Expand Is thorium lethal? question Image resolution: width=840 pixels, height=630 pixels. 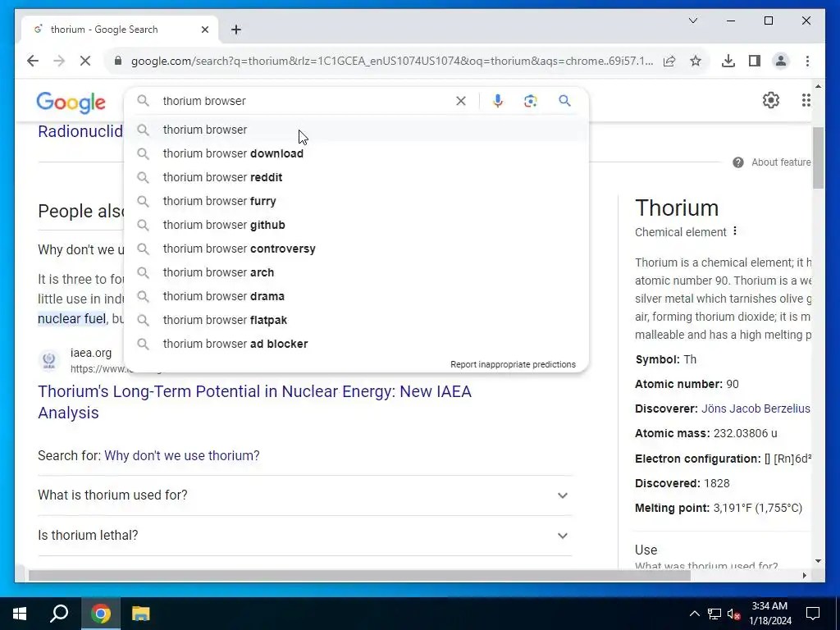tap(305, 535)
